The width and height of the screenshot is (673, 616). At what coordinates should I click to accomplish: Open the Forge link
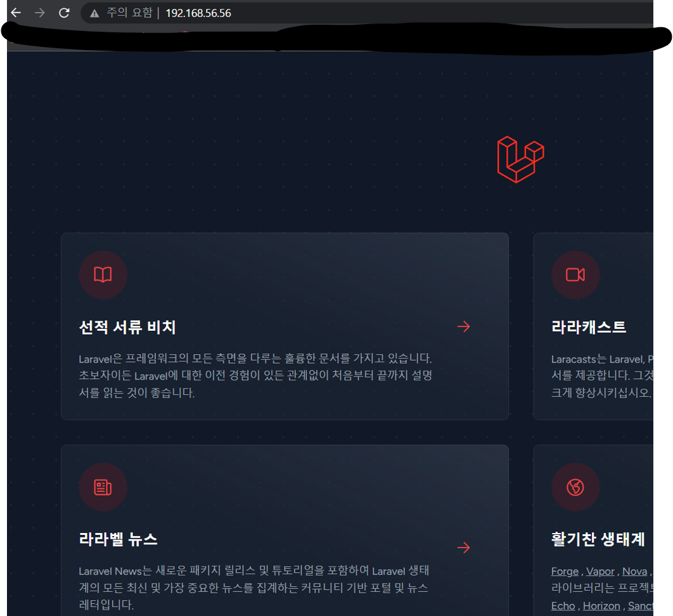565,572
